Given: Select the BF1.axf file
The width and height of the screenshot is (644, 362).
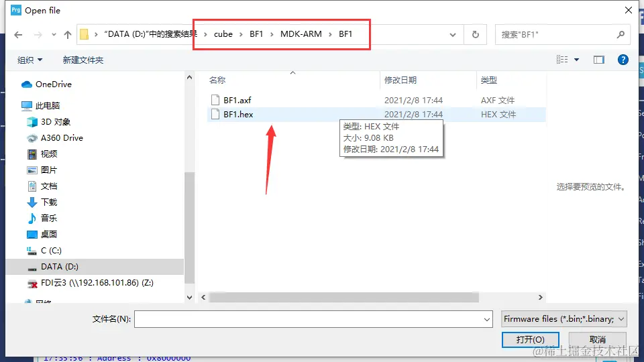Looking at the screenshot, I should click(376, 100).
